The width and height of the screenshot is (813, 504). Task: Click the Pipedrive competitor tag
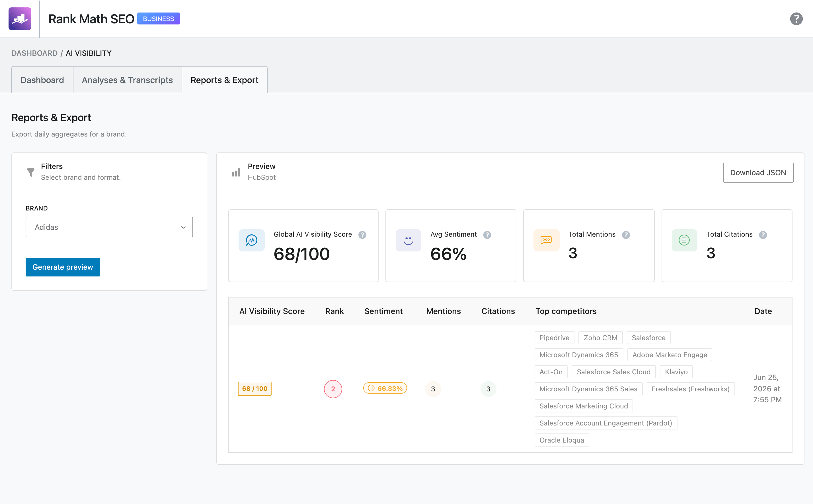[x=554, y=338]
